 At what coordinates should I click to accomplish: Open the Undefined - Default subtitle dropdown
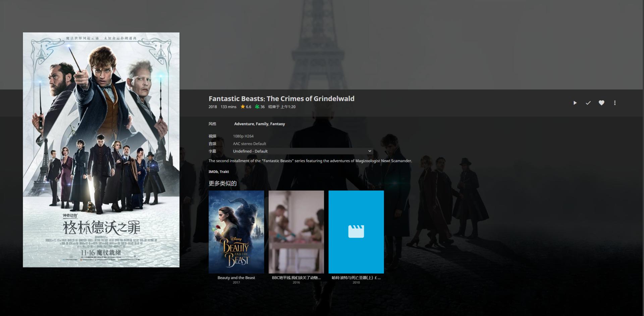[302, 151]
